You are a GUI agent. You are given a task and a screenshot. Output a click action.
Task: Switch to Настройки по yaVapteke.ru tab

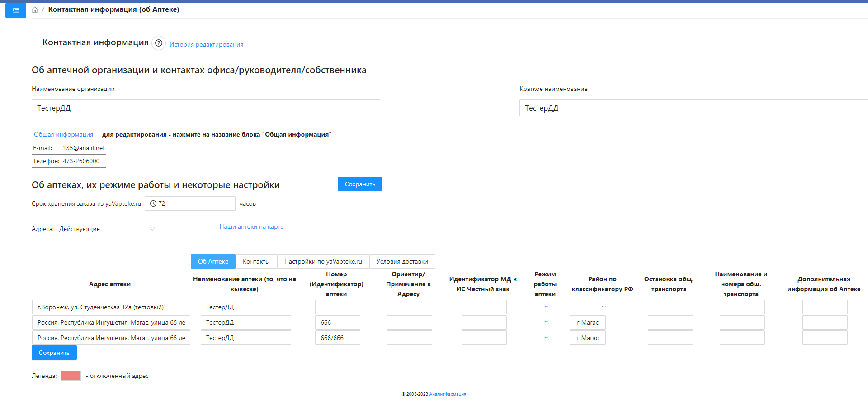pyautogui.click(x=323, y=261)
